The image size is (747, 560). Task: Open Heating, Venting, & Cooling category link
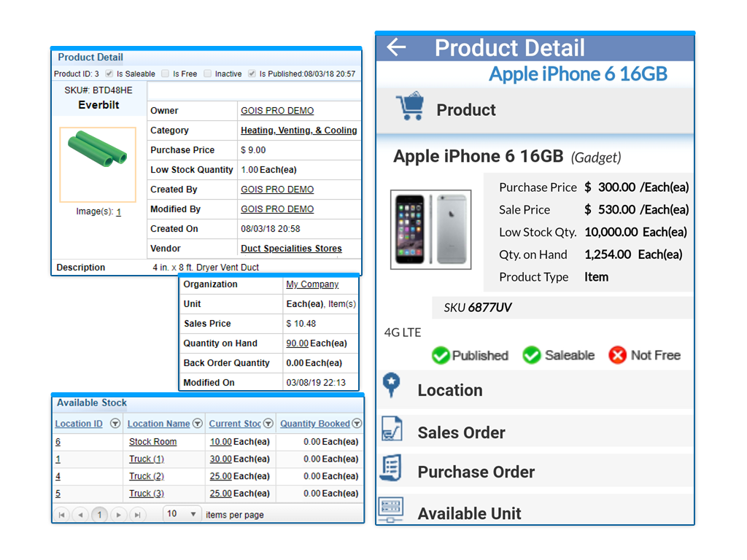298,130
